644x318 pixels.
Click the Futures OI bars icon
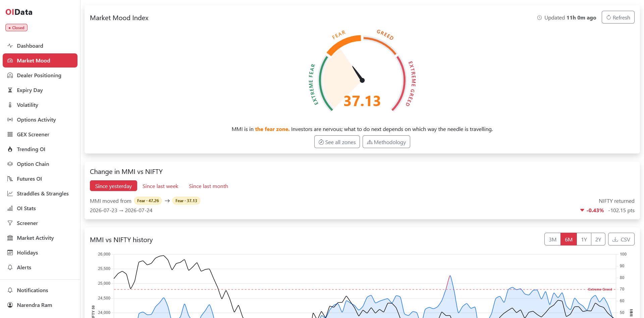(x=10, y=179)
